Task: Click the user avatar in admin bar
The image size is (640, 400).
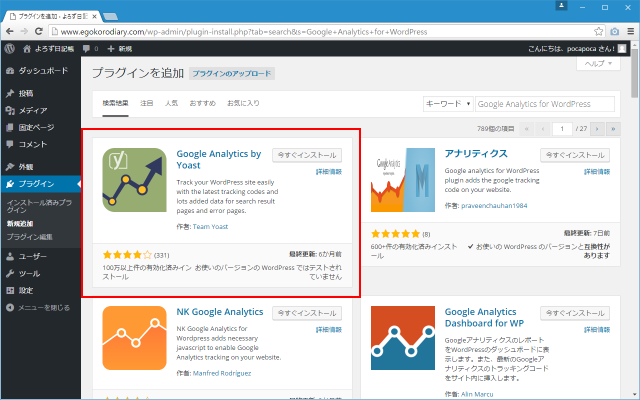Action: click(622, 49)
